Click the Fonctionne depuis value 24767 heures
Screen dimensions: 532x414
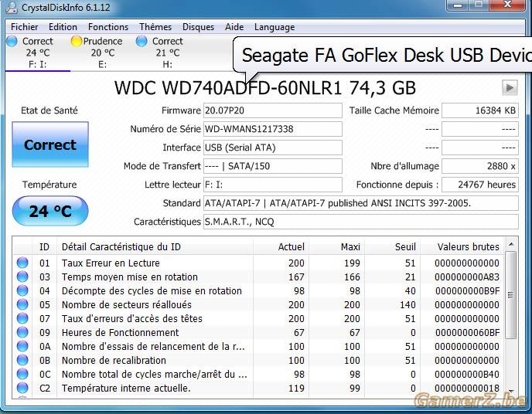[480, 185]
